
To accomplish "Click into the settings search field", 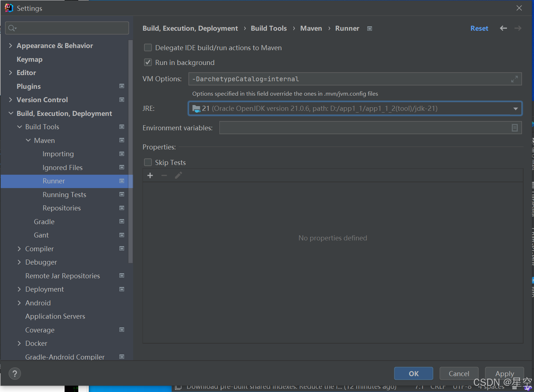I will (67, 28).
